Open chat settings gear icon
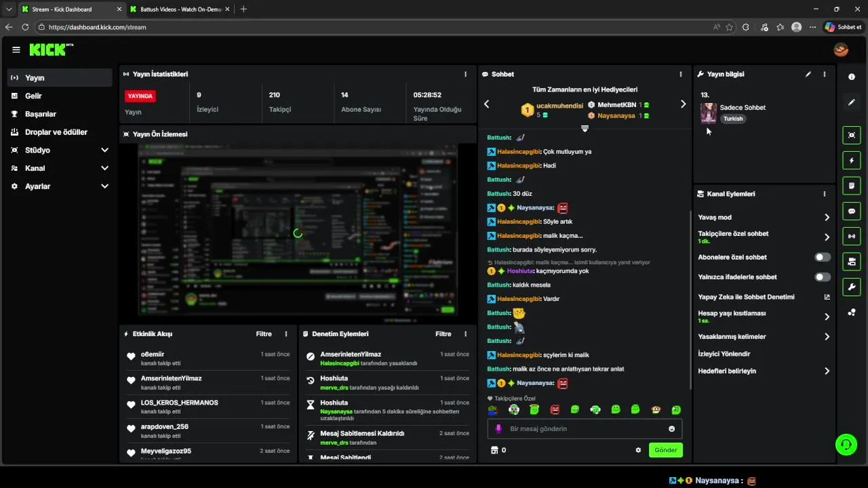 pos(638,450)
